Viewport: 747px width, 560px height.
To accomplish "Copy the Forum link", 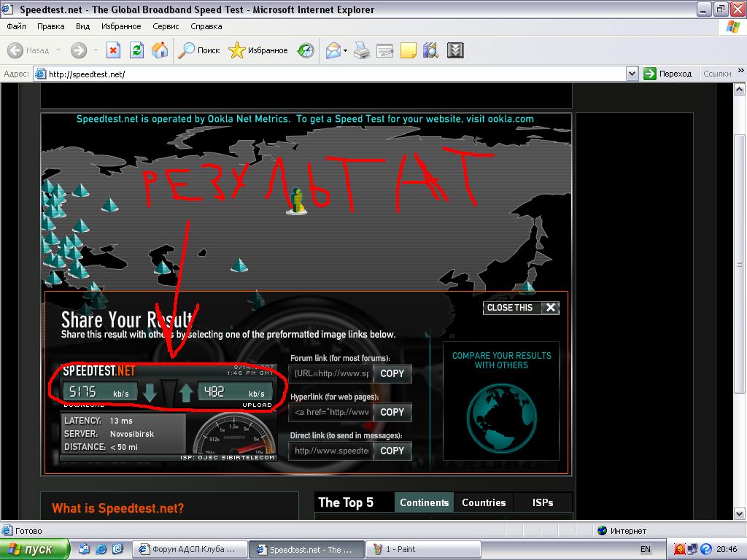I will point(392,374).
